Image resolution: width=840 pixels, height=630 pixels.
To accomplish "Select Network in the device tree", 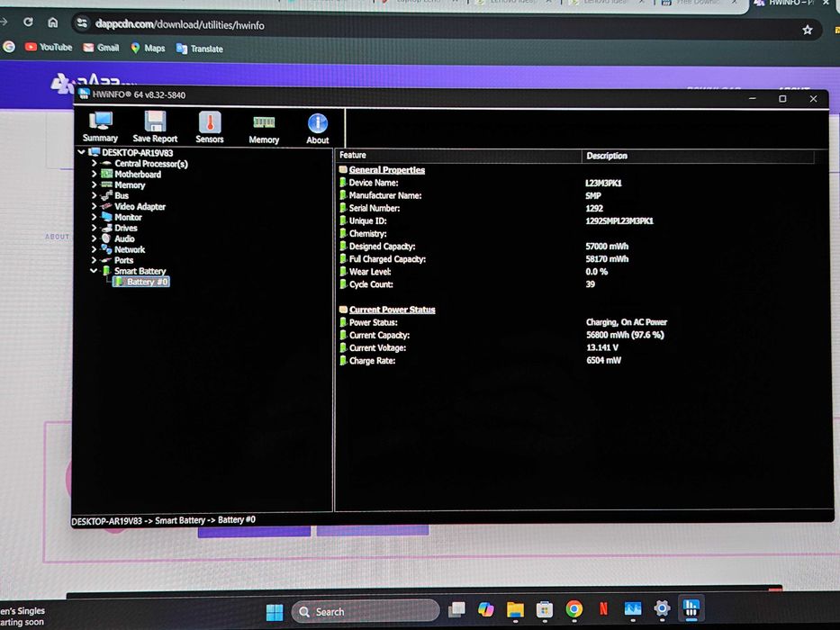I will pos(130,249).
